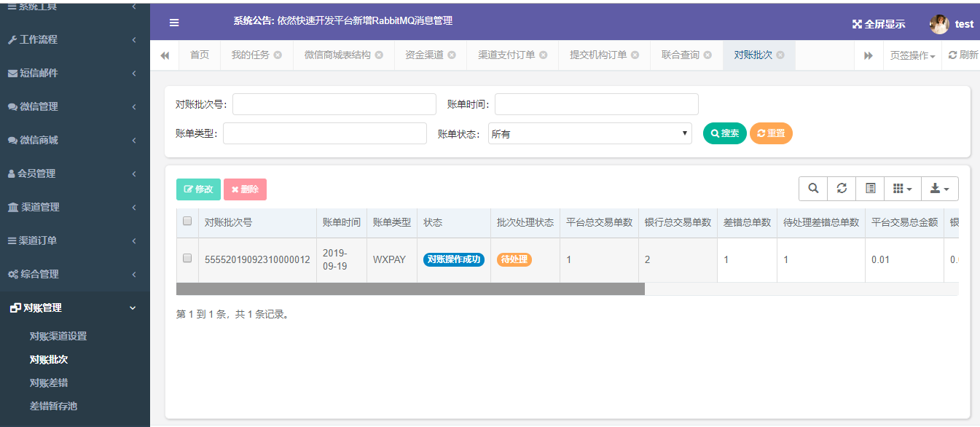
Task: Click the WXPAY cell
Action: [392, 259]
